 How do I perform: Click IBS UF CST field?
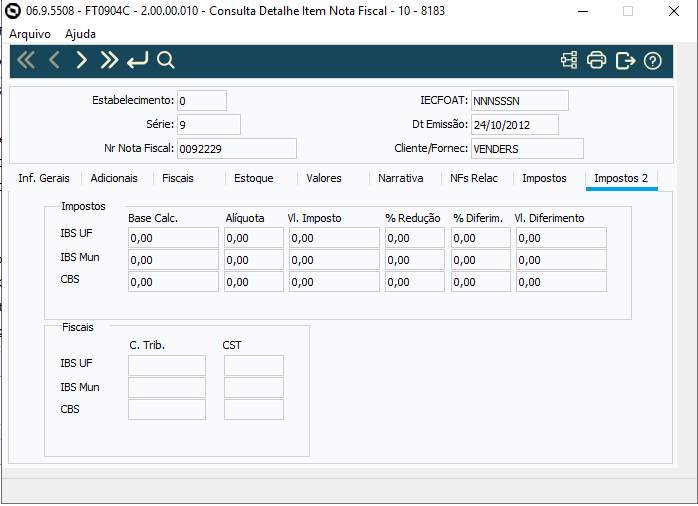click(254, 365)
